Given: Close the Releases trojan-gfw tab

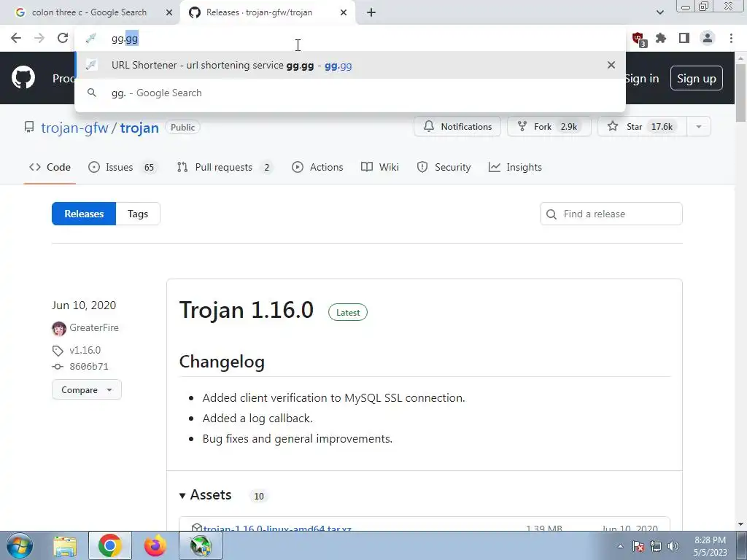Looking at the screenshot, I should pos(344,13).
